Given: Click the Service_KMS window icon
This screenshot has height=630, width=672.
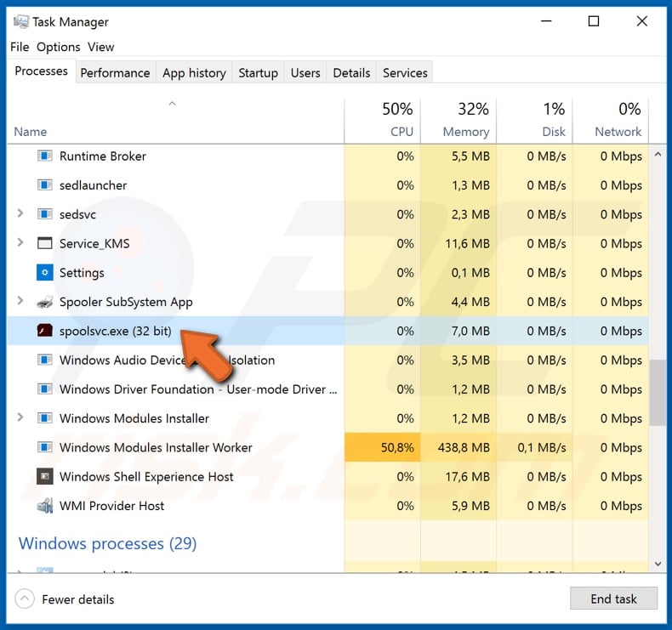Looking at the screenshot, I should click(44, 243).
